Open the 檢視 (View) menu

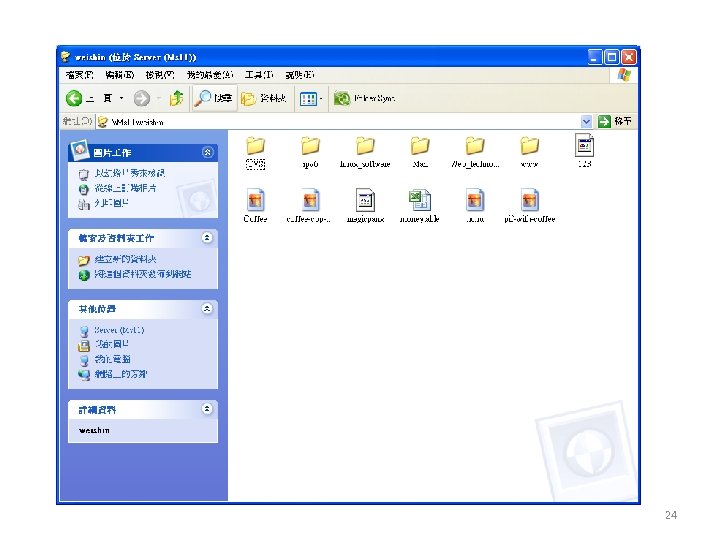point(160,75)
